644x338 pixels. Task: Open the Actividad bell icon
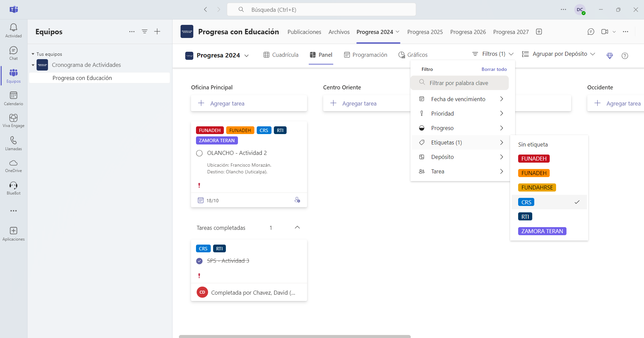point(13,30)
